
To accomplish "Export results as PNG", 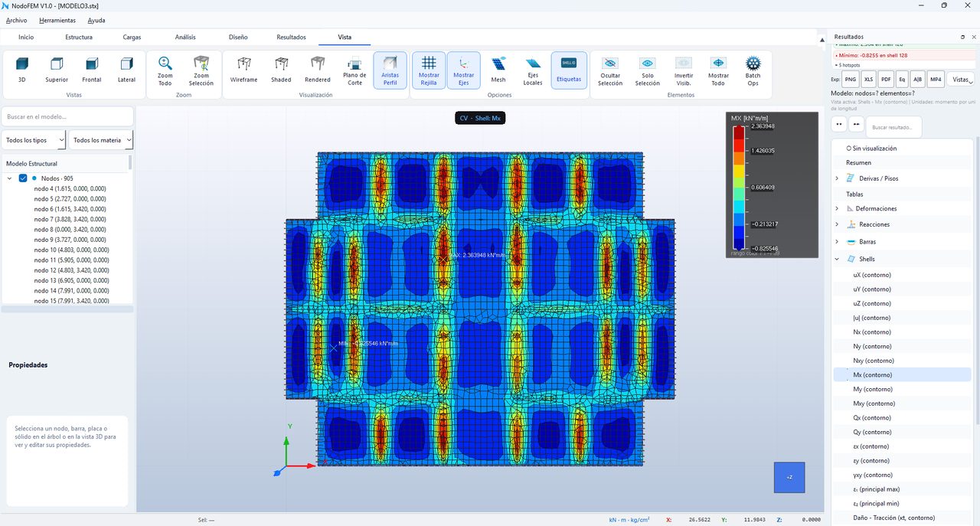I will click(850, 79).
